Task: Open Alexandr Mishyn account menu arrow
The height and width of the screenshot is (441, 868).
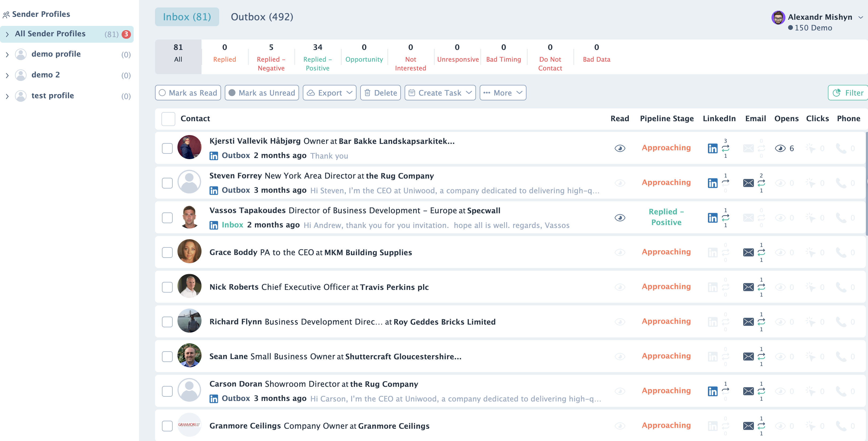Action: pos(860,18)
